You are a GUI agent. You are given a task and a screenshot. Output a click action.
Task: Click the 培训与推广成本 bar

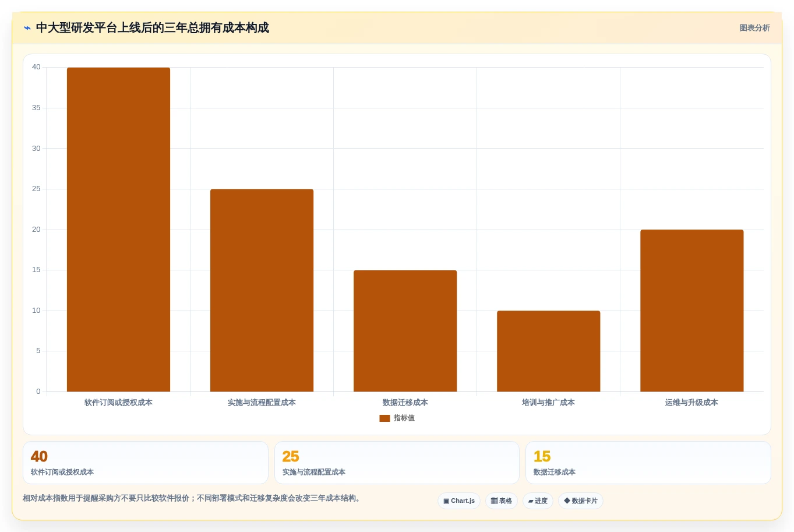coord(548,351)
